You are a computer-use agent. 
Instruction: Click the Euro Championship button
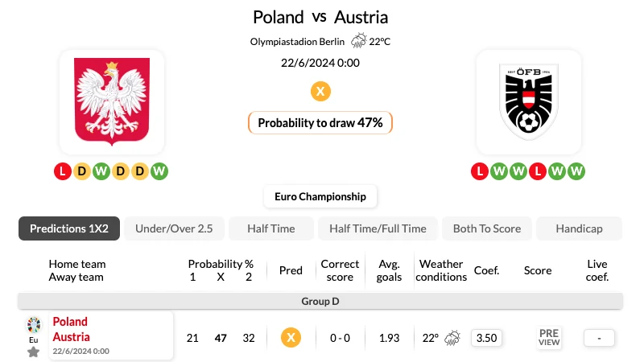[320, 196]
